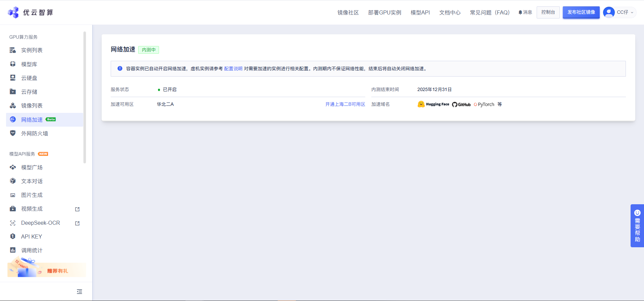Go to 云硬盘 in the sidebar
Viewport: 644px width, 301px height.
coord(29,78)
